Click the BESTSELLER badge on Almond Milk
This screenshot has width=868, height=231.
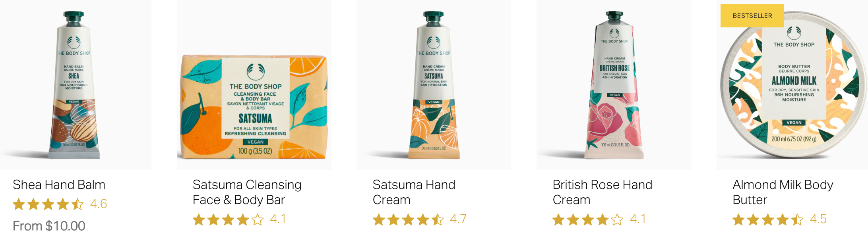click(x=752, y=16)
